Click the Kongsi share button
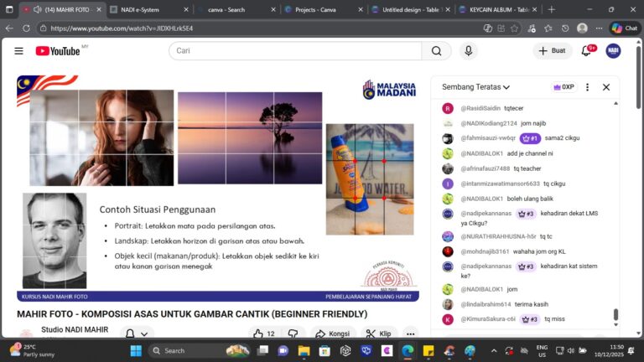Image resolution: width=644 pixels, height=362 pixels. coord(332,334)
